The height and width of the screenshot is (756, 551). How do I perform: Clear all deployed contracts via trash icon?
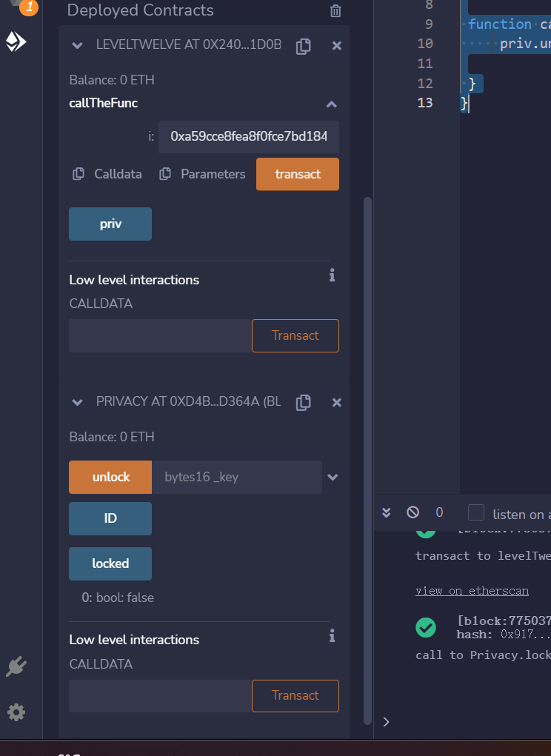[335, 10]
